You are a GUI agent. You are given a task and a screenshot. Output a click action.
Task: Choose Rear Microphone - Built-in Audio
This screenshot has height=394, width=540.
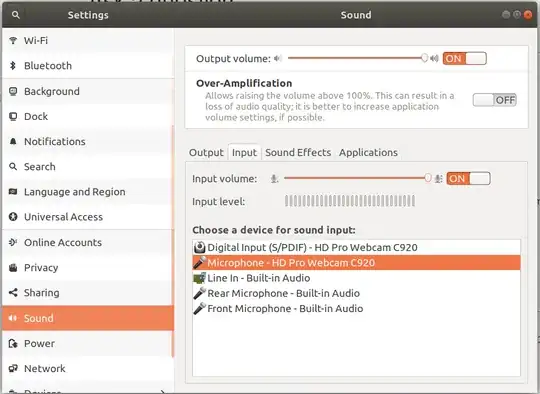pyautogui.click(x=356, y=293)
